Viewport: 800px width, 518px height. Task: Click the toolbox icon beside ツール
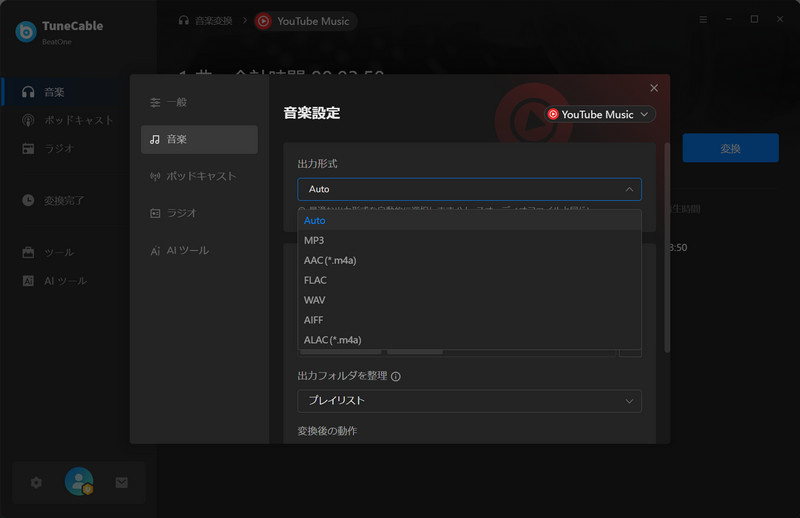[x=28, y=252]
